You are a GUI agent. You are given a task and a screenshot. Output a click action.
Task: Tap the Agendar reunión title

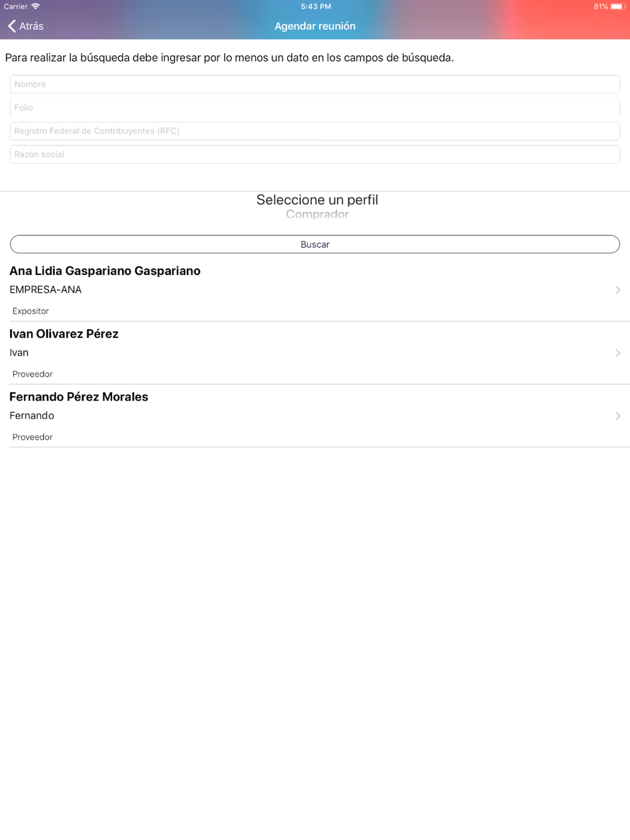click(315, 26)
